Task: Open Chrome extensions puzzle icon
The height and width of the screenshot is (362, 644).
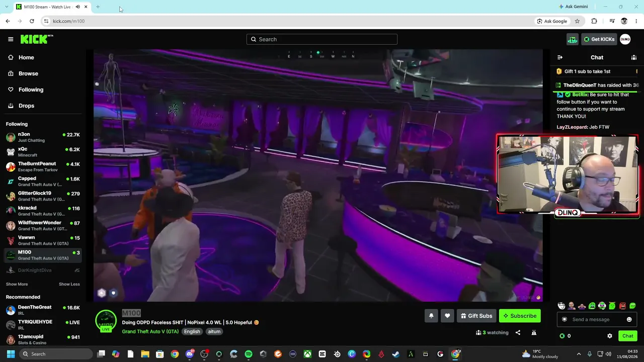Action: click(x=594, y=21)
